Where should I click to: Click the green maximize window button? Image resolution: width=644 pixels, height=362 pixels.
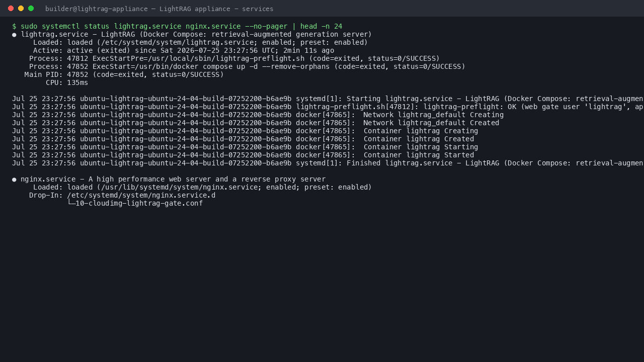tap(31, 9)
